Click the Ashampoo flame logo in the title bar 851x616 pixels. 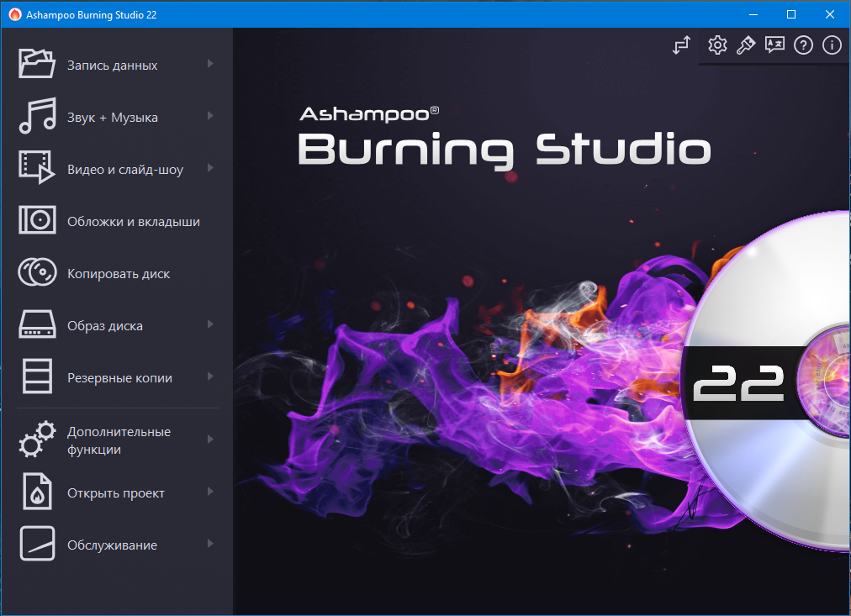click(x=14, y=14)
